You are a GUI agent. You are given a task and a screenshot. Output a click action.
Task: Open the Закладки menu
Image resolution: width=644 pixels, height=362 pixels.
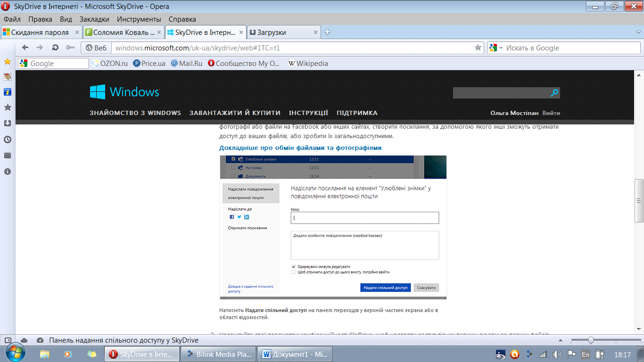pos(94,19)
